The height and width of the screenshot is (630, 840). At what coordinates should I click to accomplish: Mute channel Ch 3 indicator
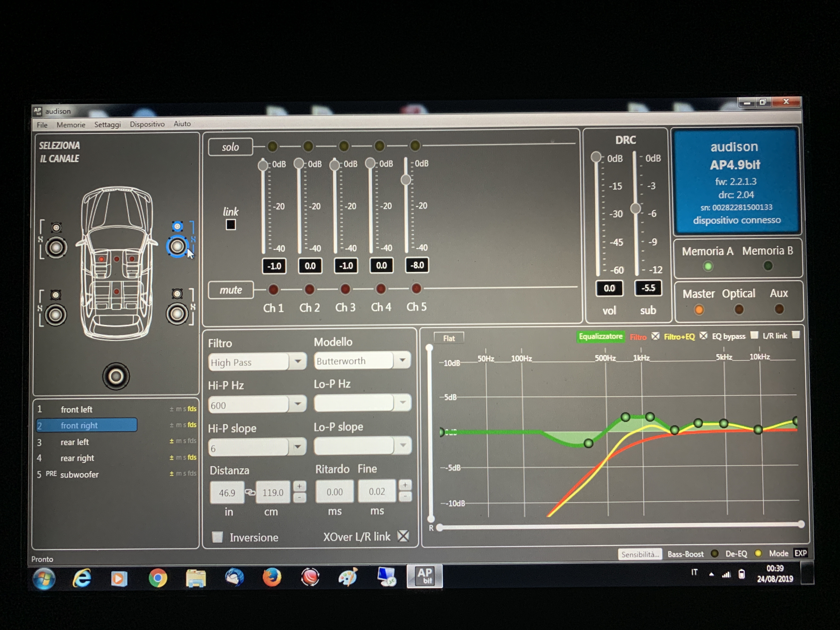[345, 289]
